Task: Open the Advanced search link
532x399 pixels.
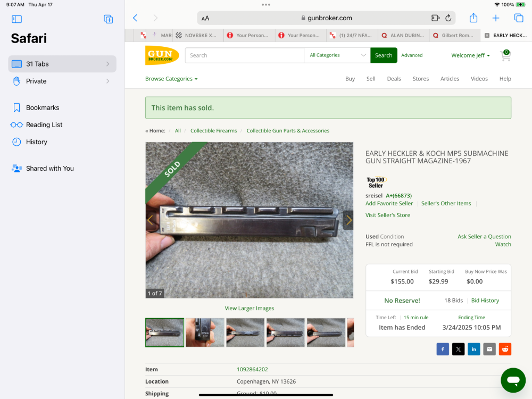Action: [x=412, y=55]
